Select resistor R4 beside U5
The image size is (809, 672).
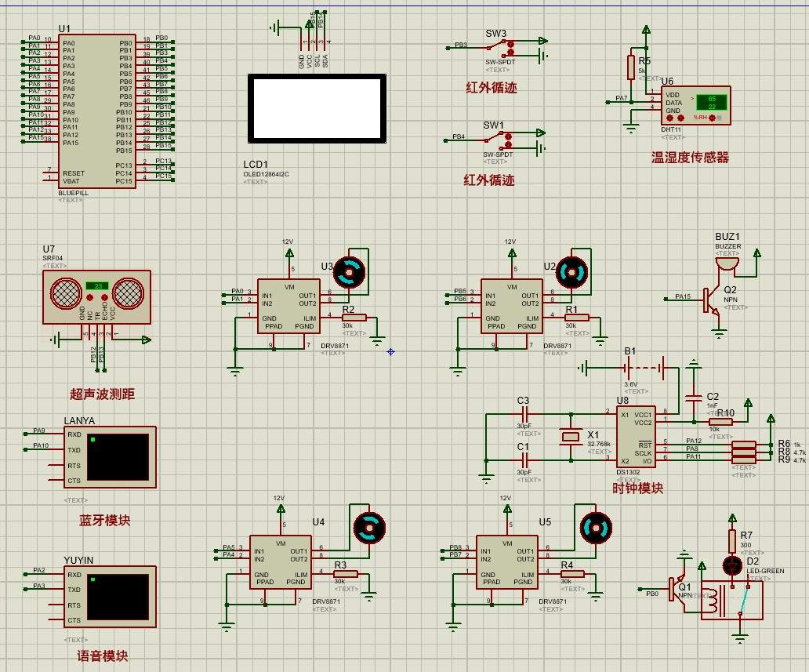coord(572,573)
